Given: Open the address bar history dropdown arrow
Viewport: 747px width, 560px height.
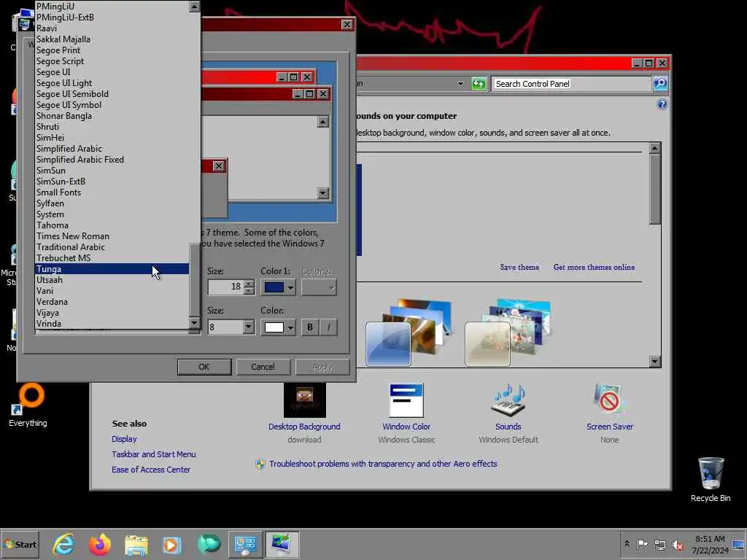Looking at the screenshot, I should click(460, 84).
